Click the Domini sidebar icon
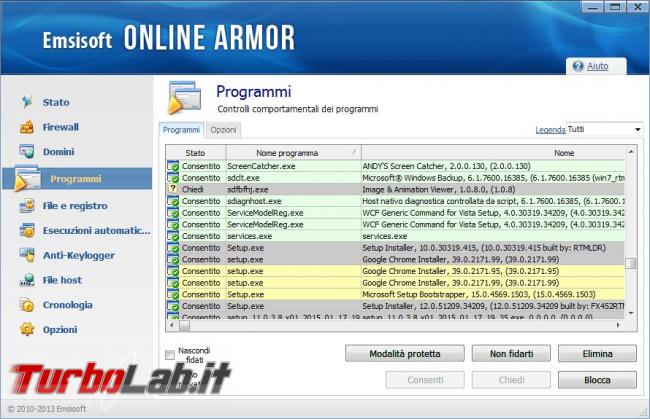 pos(27,151)
